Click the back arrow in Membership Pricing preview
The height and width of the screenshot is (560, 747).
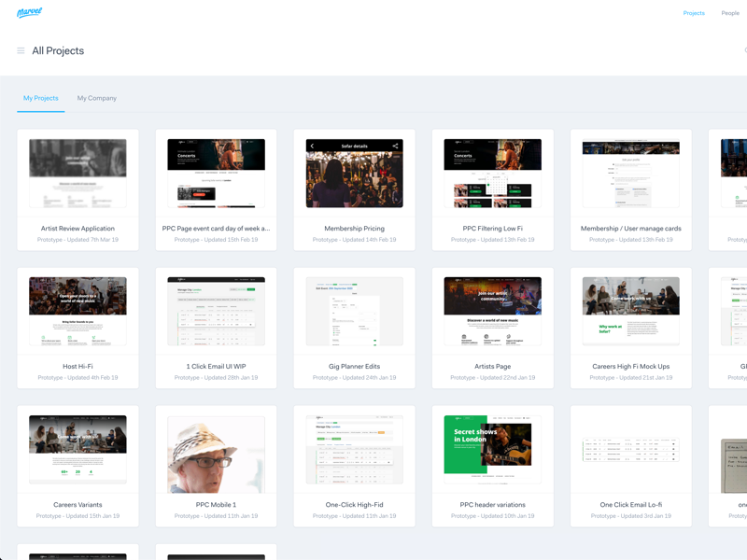tap(313, 147)
